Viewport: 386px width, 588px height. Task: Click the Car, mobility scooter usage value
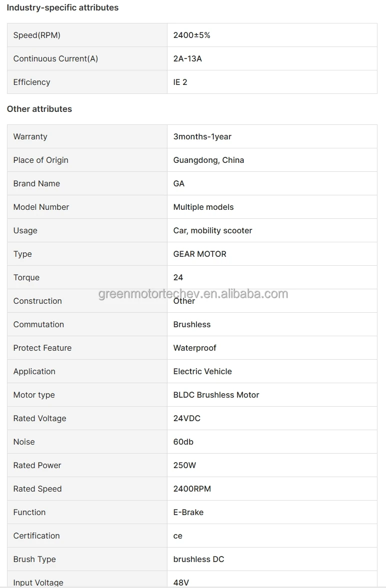212,230
